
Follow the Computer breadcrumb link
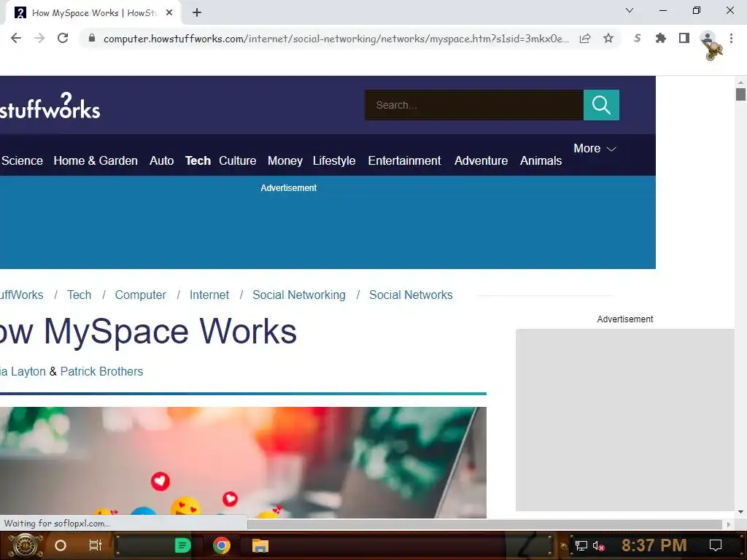141,295
